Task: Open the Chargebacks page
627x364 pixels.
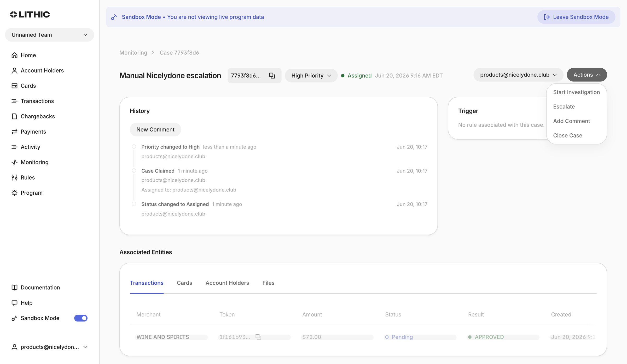Action: [38, 116]
